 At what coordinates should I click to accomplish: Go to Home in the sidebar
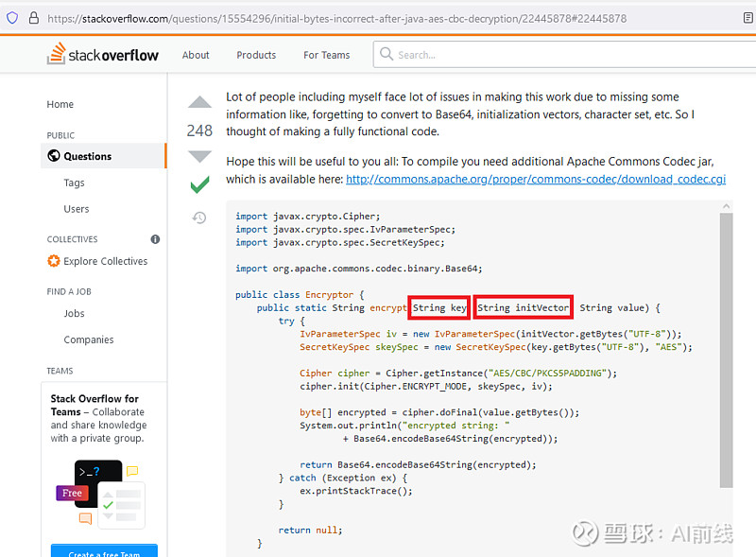click(60, 104)
